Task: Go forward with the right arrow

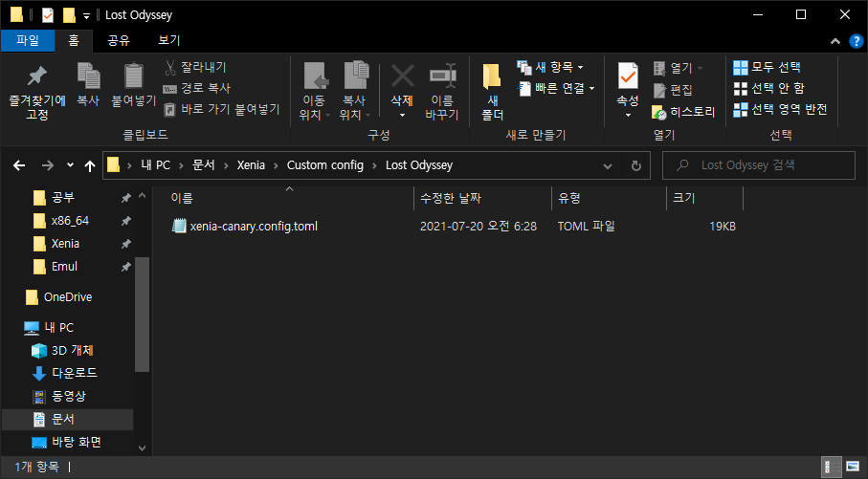Action: click(48, 165)
